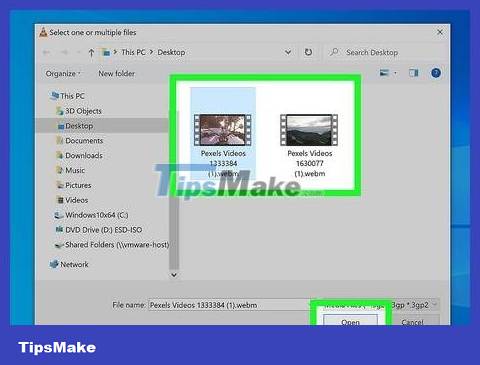Select Pexels Videos 1630077 (1).webm thumbnail
This screenshot has height=365, width=480.
(x=309, y=130)
